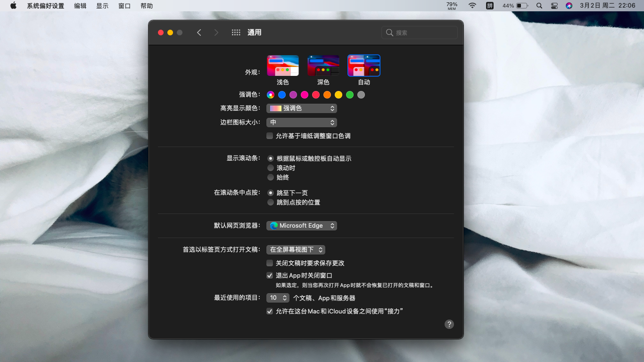Image resolution: width=644 pixels, height=362 pixels.
Task: Select 跳至下一页 radio option
Action: click(271, 193)
